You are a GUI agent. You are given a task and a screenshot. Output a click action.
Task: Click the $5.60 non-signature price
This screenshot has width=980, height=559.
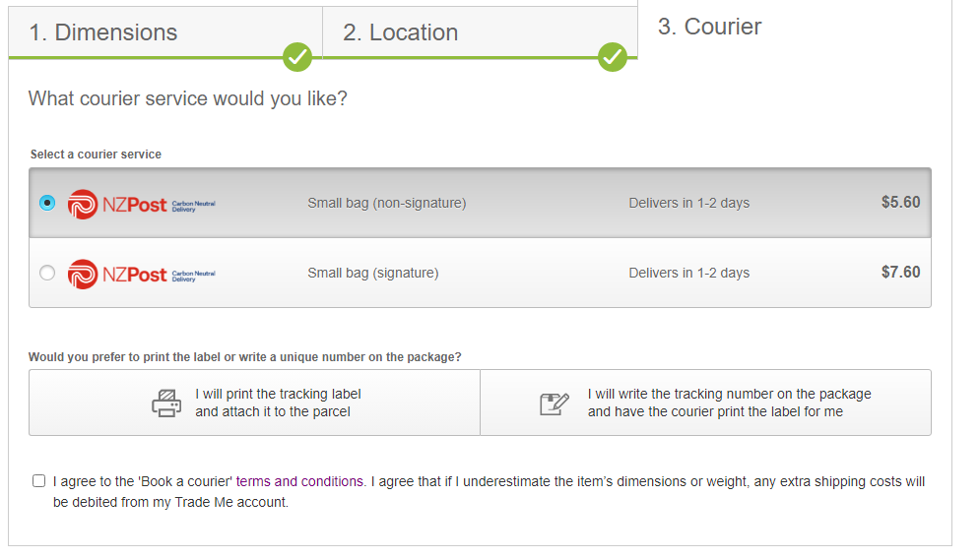(900, 203)
